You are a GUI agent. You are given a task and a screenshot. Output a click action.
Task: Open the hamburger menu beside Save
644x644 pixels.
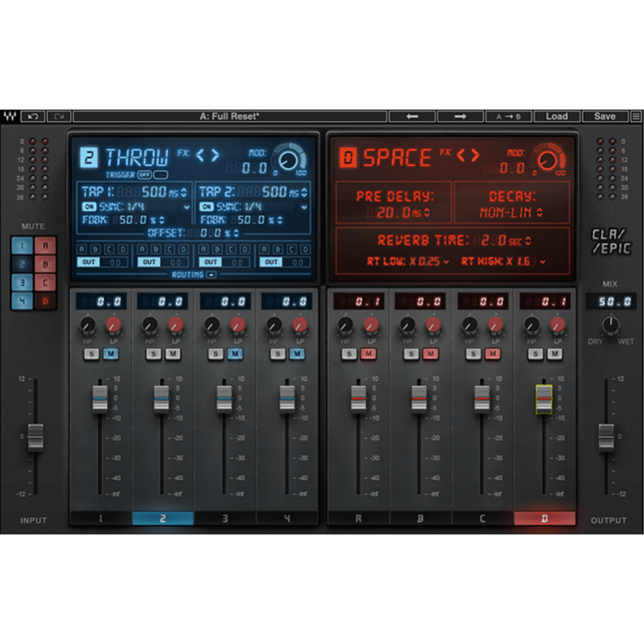[x=636, y=117]
